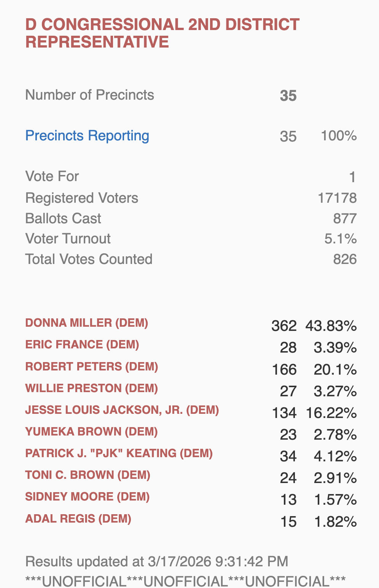Click Willie Preston (DEM) name

coord(92,388)
